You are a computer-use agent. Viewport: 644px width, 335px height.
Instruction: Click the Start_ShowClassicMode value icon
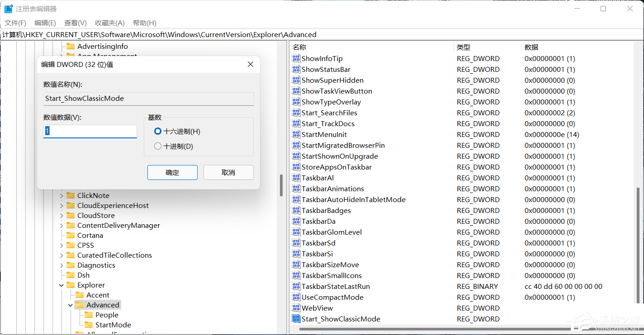click(x=296, y=319)
